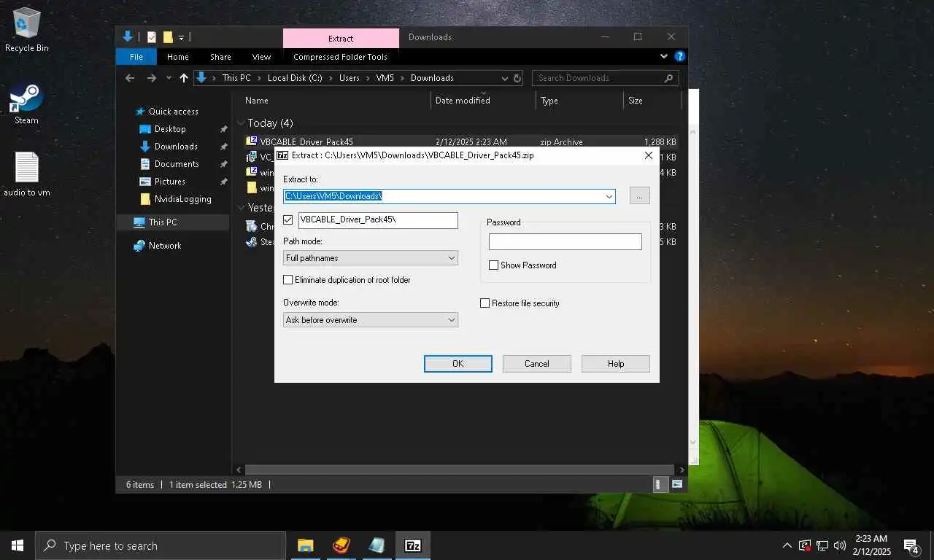Click the VBCABLE_Driver_Pack45\ subfolder name field

pos(378,219)
